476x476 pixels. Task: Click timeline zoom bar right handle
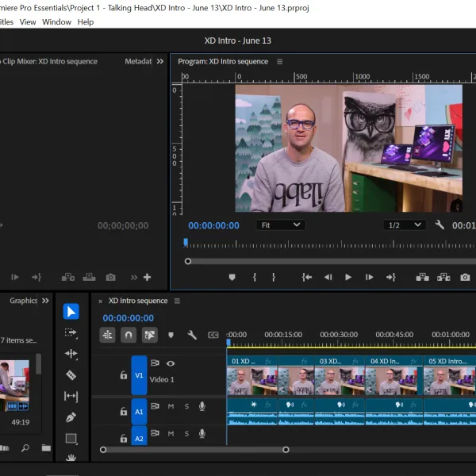[x=286, y=450]
